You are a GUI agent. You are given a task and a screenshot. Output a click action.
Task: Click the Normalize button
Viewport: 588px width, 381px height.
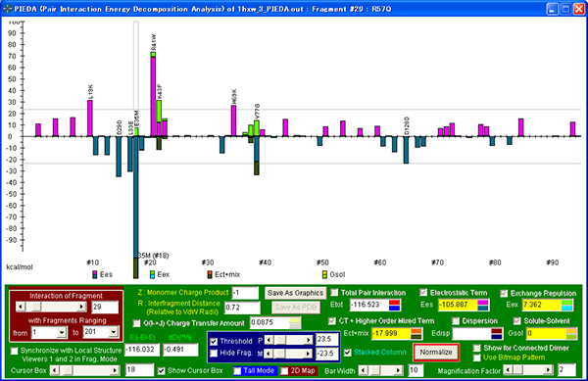coord(436,353)
